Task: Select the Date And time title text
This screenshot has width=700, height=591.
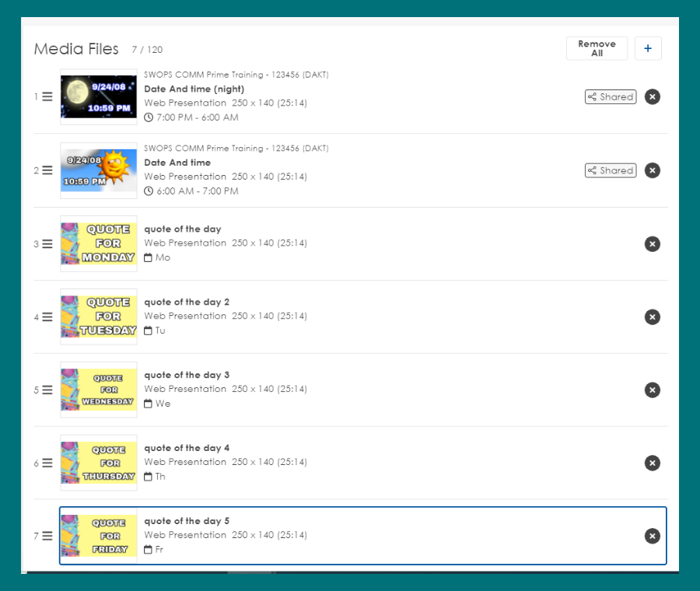Action: tap(177, 163)
